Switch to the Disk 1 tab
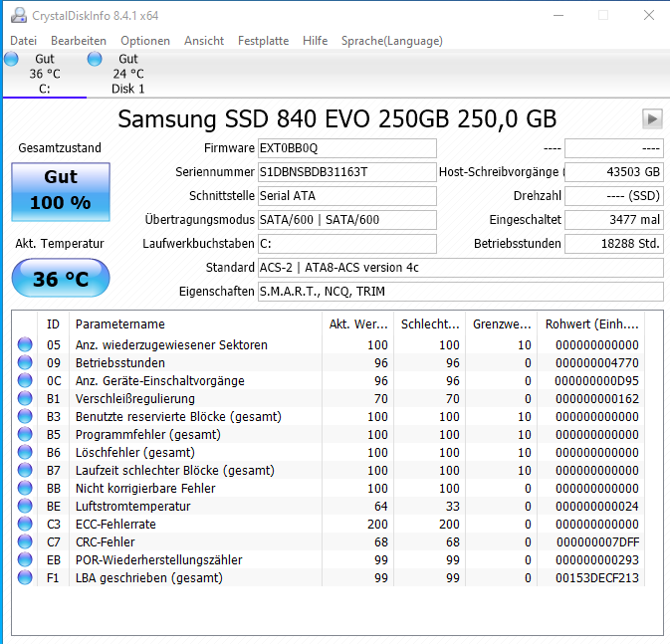The width and height of the screenshot is (670, 644). coord(128,74)
